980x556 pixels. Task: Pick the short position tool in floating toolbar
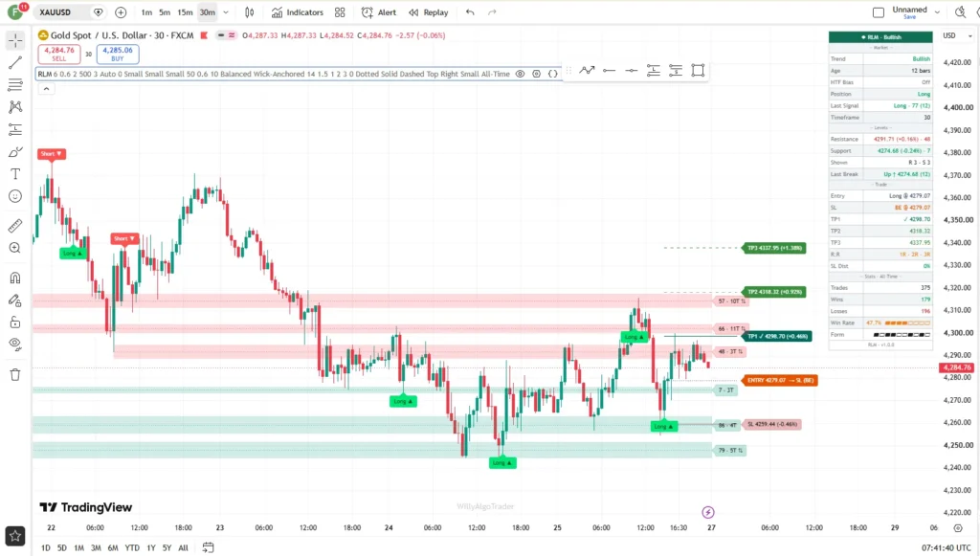pos(676,71)
